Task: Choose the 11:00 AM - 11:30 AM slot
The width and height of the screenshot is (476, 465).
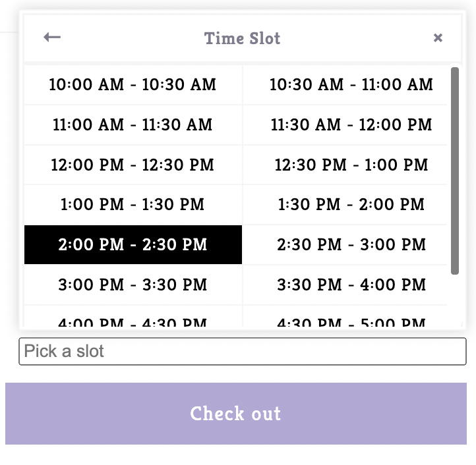Action: (133, 124)
